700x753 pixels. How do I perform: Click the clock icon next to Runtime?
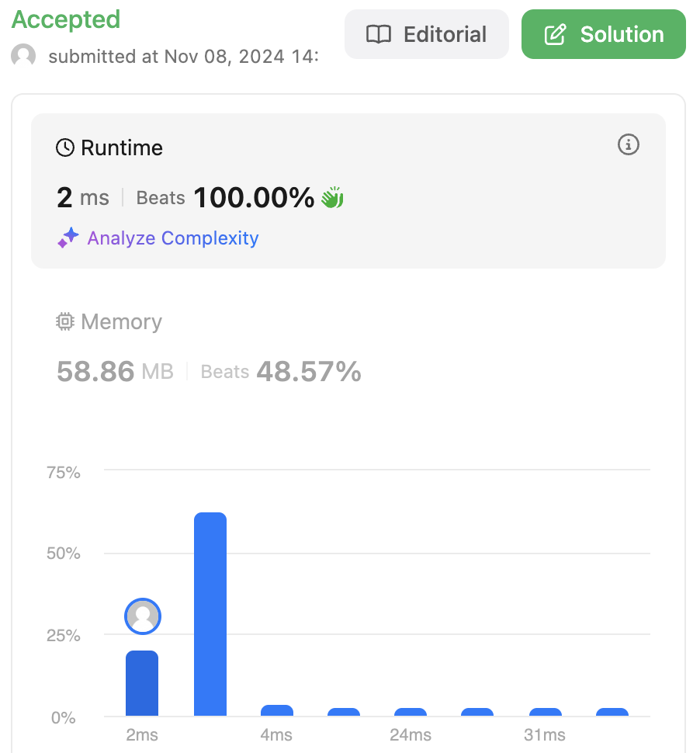pyautogui.click(x=65, y=147)
